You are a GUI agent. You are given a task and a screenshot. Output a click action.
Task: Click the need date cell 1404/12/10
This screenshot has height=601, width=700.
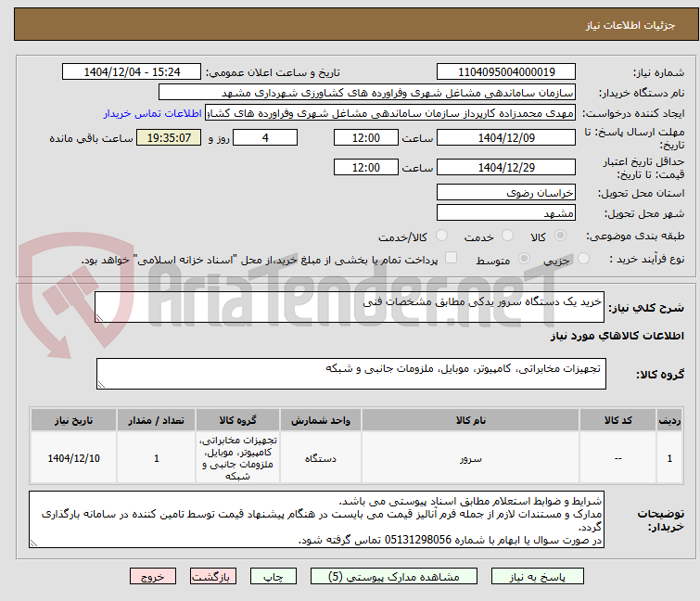[x=73, y=458]
